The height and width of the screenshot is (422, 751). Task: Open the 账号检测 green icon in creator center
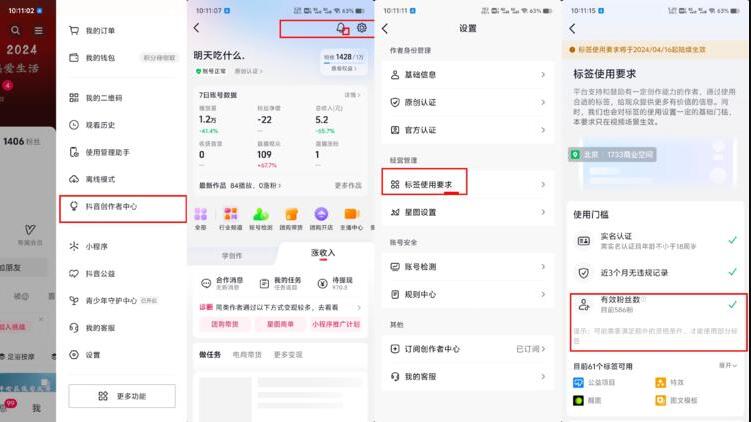click(x=261, y=218)
